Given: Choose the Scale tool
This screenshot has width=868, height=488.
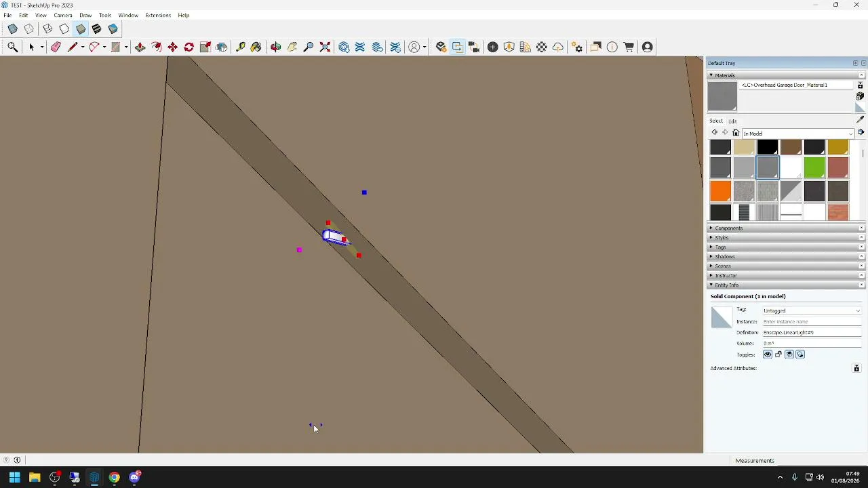Looking at the screenshot, I should coord(205,47).
